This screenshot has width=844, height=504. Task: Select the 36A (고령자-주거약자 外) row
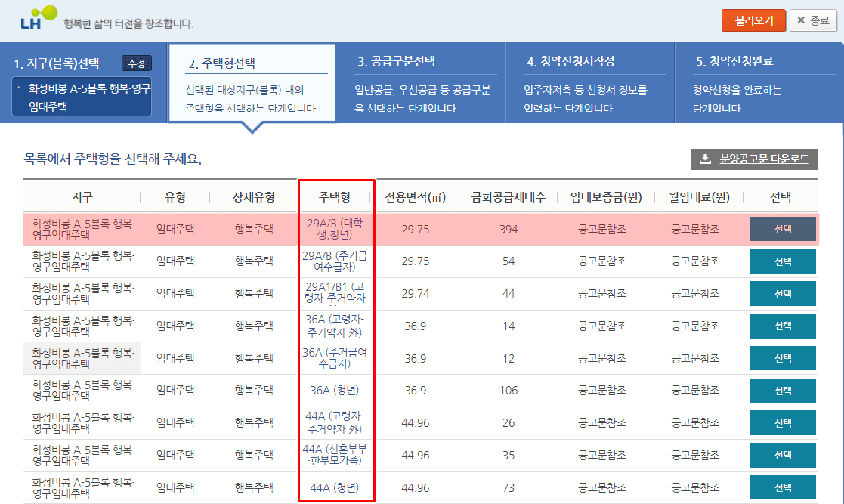[x=783, y=326]
